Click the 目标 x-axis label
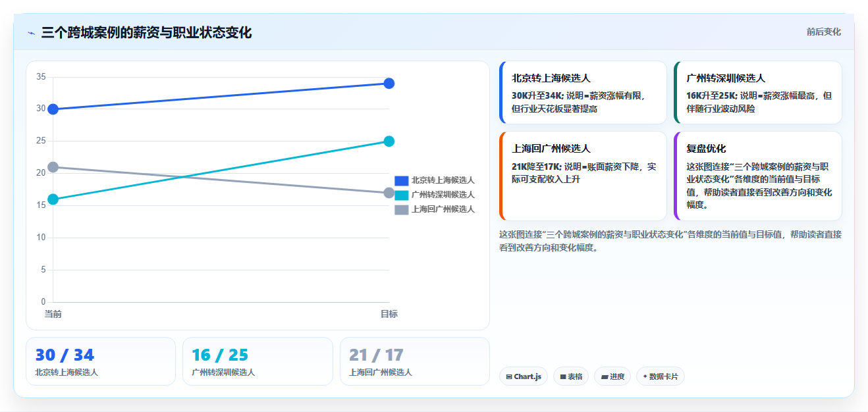Screen dimensions: 868x412 pyautogui.click(x=389, y=314)
